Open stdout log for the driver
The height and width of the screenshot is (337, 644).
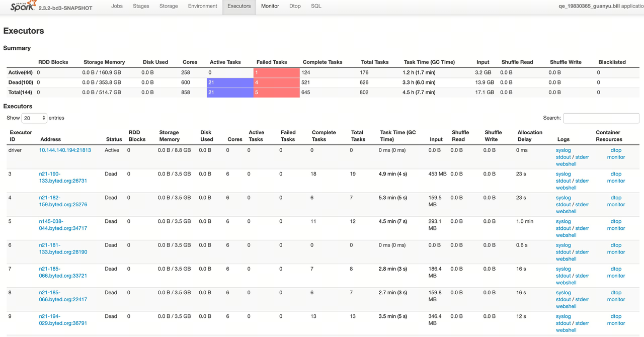tap(563, 157)
